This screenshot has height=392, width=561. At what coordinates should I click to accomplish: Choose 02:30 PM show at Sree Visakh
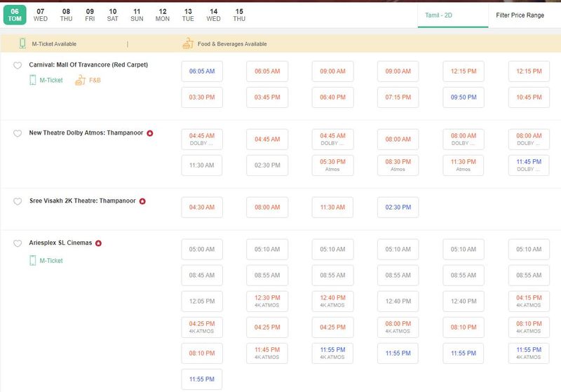[x=398, y=208]
